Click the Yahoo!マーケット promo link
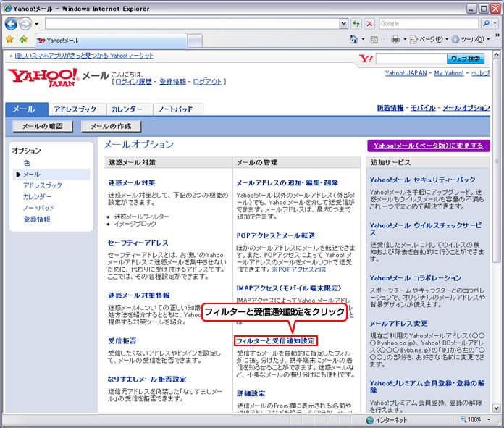The height and width of the screenshot is (428, 504). pos(84,56)
